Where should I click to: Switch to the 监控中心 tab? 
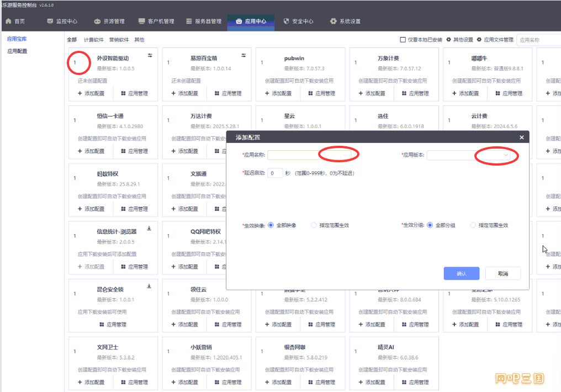pyautogui.click(x=62, y=22)
